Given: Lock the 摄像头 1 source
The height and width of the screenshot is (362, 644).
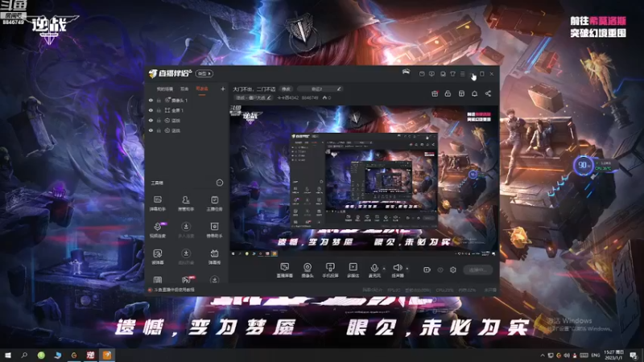Looking at the screenshot, I should click(x=159, y=100).
